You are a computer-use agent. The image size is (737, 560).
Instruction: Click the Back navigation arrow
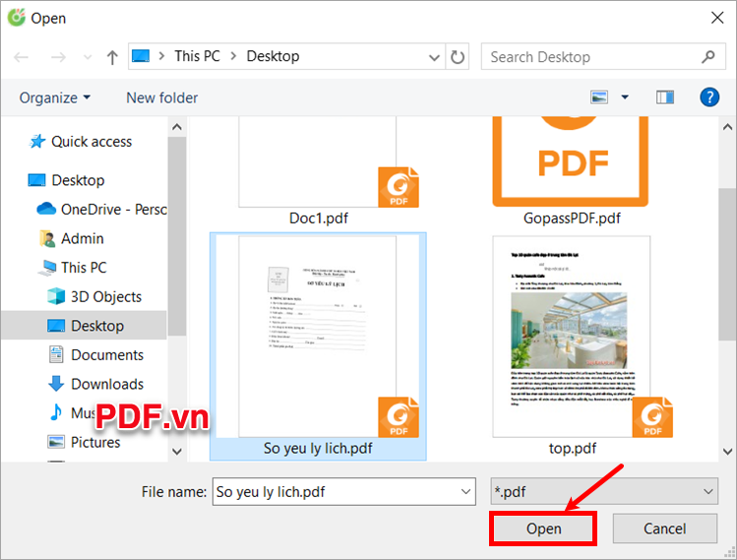pos(21,57)
